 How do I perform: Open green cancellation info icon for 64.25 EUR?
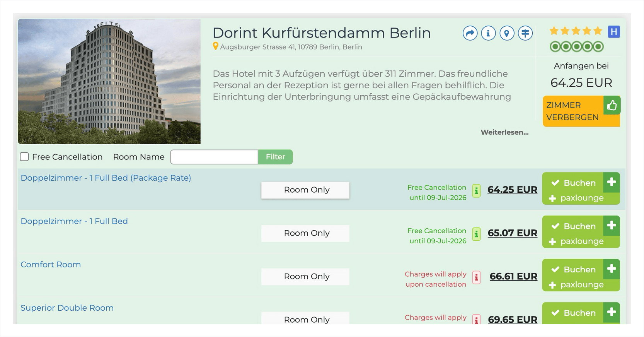[x=477, y=191]
